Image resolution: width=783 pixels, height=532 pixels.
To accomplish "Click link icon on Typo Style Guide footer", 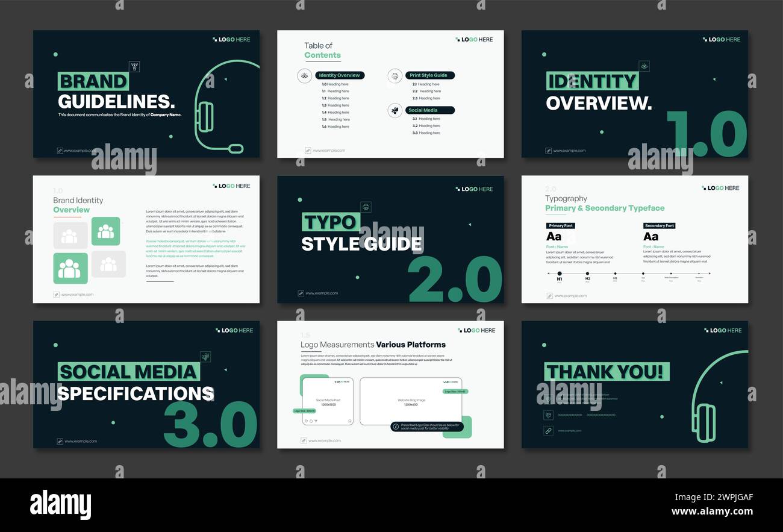I will (x=301, y=293).
